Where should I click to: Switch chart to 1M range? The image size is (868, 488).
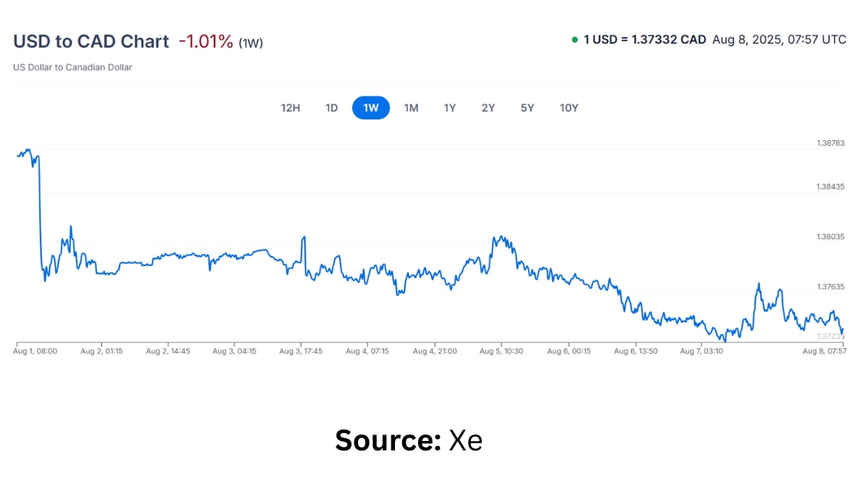click(x=411, y=108)
